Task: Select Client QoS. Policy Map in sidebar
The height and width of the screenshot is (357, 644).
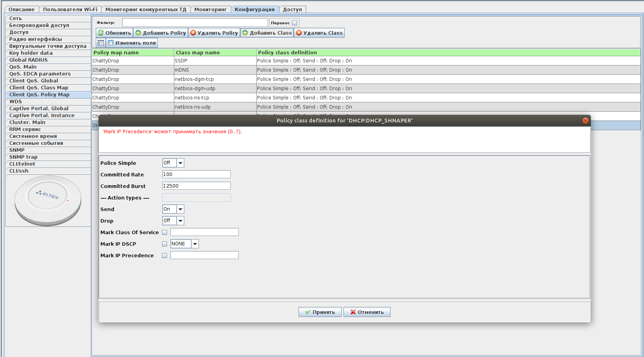Action: [48, 95]
